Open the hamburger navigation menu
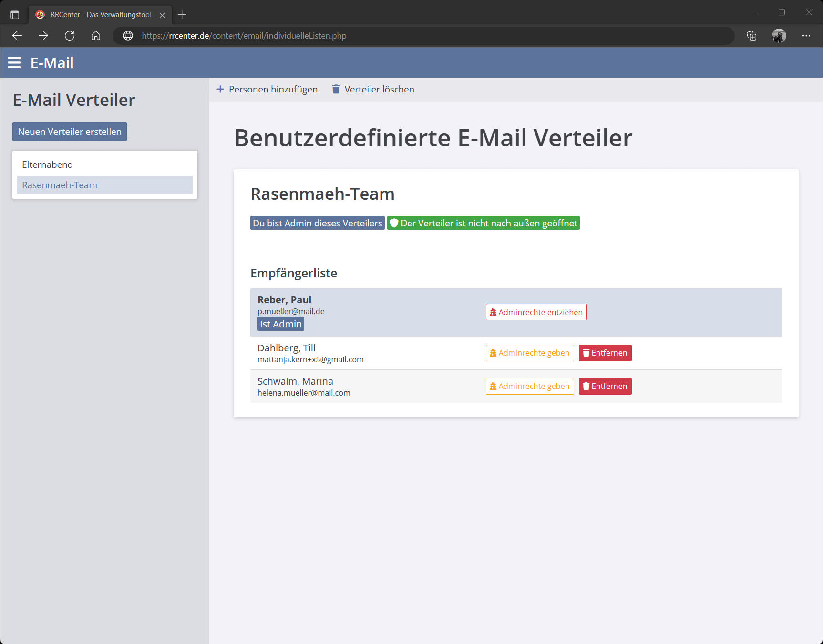823x644 pixels. point(14,62)
